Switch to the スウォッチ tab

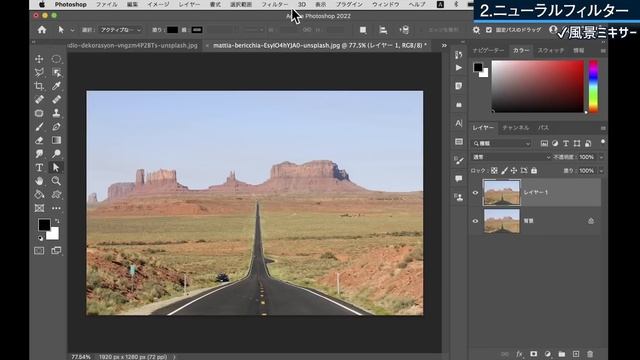pos(551,50)
